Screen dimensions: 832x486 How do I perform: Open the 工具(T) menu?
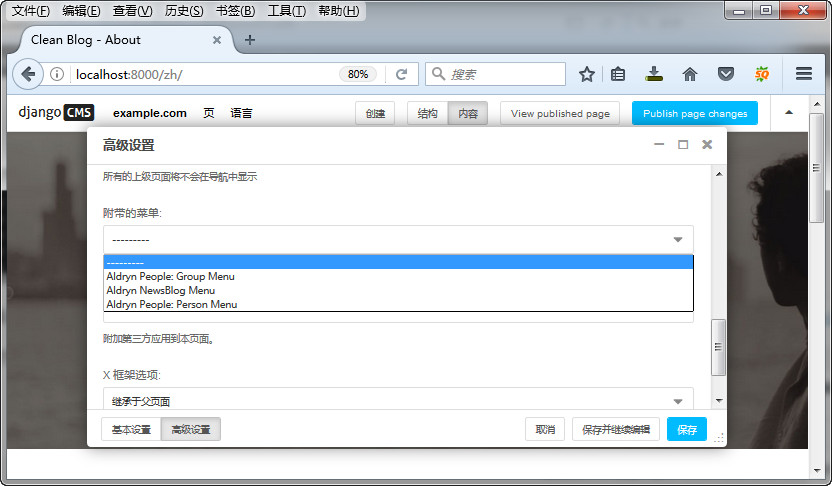(287, 11)
